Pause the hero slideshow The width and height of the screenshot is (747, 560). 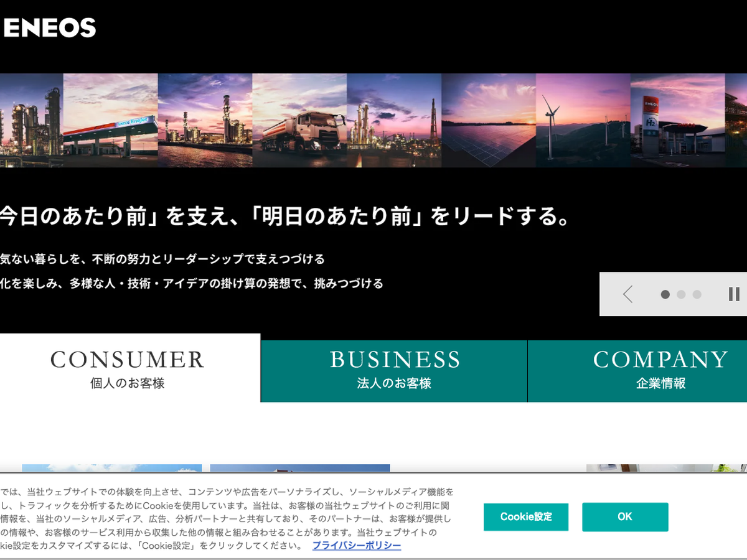(x=734, y=294)
